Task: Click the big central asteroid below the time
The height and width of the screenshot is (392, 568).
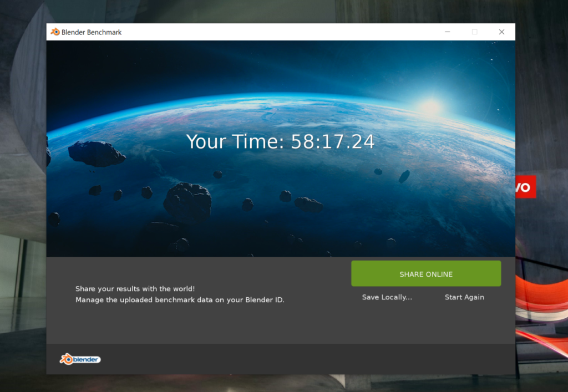Action: point(187,201)
